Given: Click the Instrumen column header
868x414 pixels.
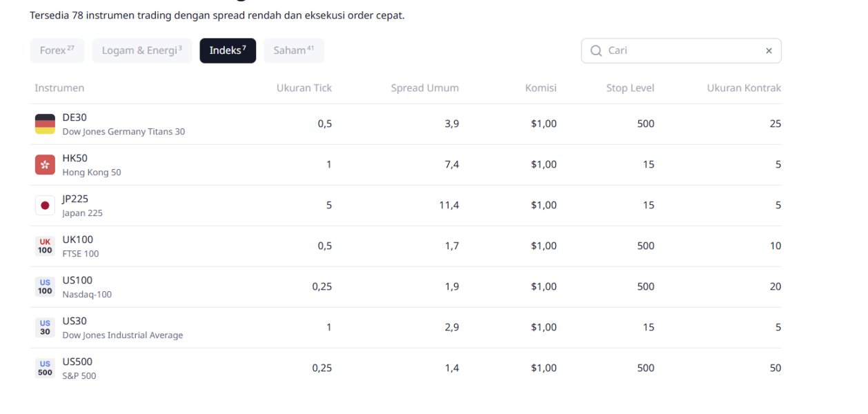Looking at the screenshot, I should [x=59, y=88].
